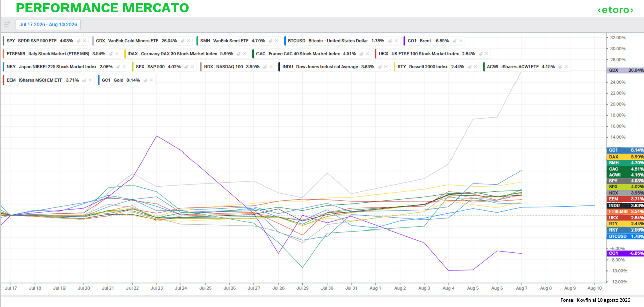The height and width of the screenshot is (307, 644).
Task: Open line style icon for GDX chip
Action: click(x=182, y=41)
